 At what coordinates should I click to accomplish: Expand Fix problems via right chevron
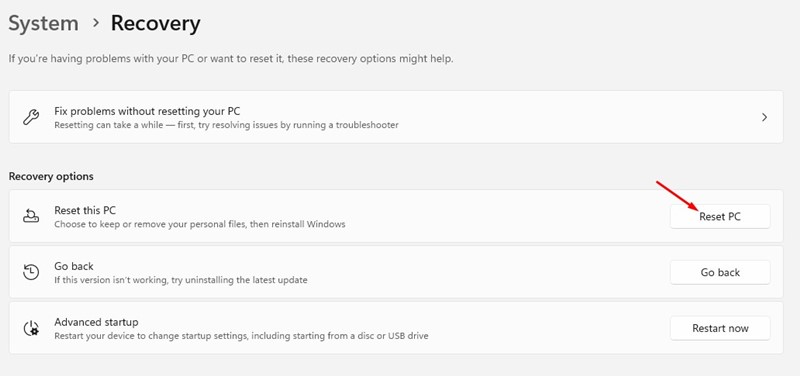click(x=764, y=117)
